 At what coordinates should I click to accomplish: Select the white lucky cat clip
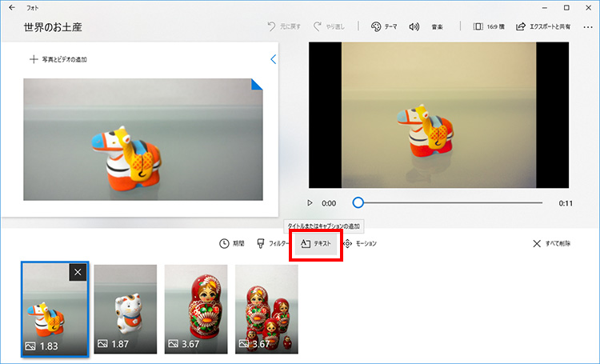(x=126, y=308)
